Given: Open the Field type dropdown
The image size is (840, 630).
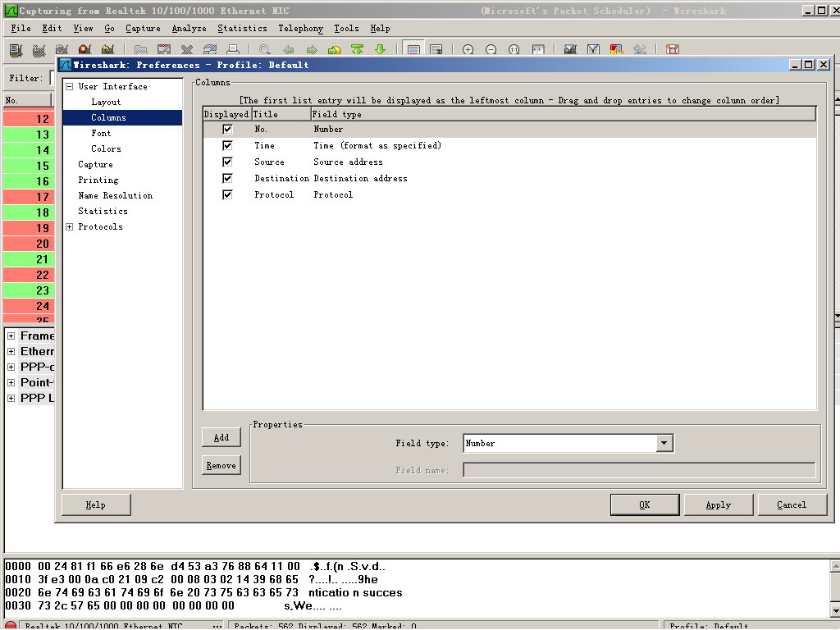Looking at the screenshot, I should click(x=664, y=443).
